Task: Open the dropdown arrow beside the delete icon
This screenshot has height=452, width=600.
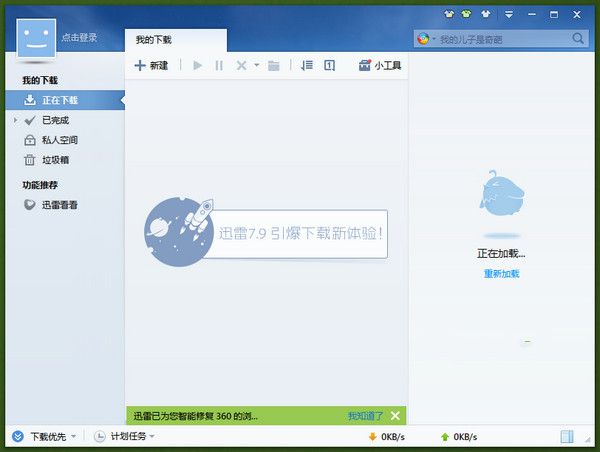Action: tap(256, 65)
